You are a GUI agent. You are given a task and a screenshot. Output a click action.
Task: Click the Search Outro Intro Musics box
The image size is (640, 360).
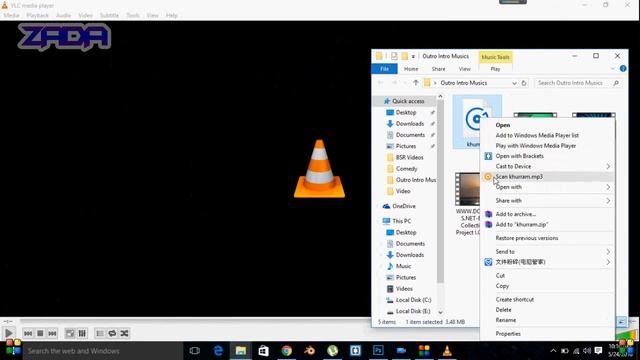578,83
